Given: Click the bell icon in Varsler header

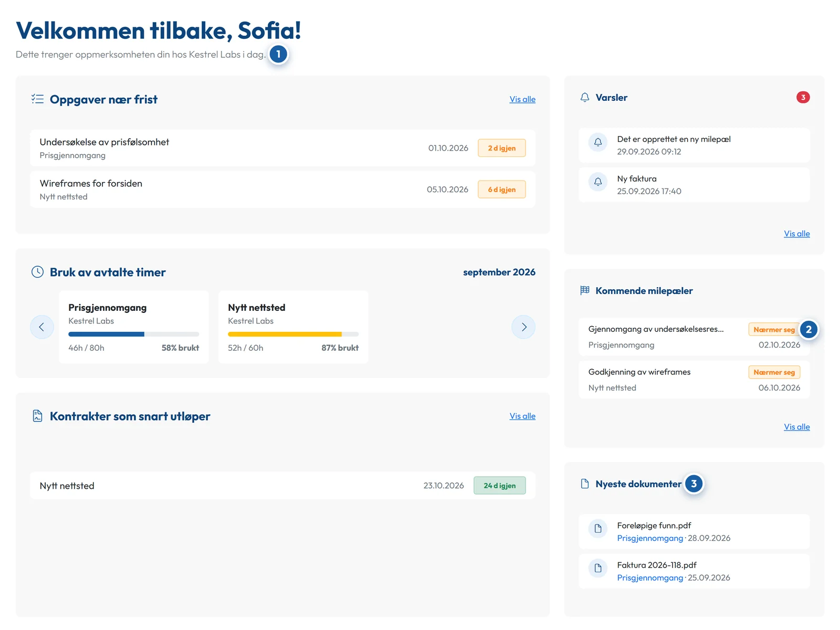Looking at the screenshot, I should [585, 98].
